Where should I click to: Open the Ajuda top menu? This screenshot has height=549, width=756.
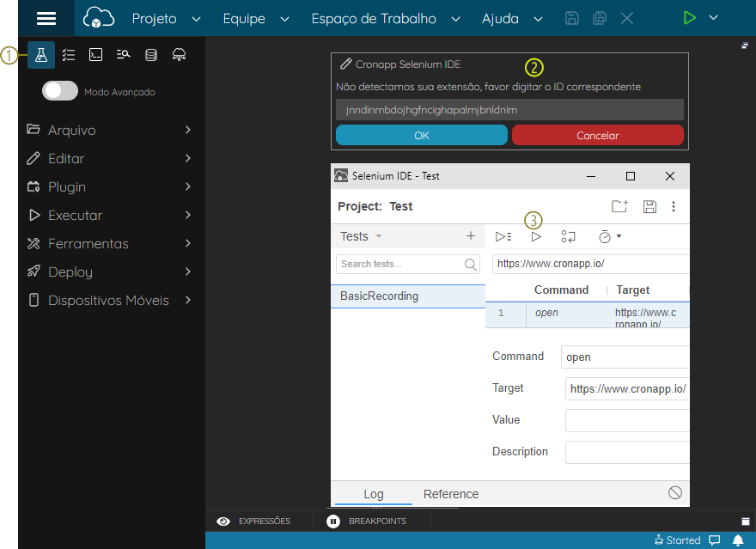coord(512,19)
